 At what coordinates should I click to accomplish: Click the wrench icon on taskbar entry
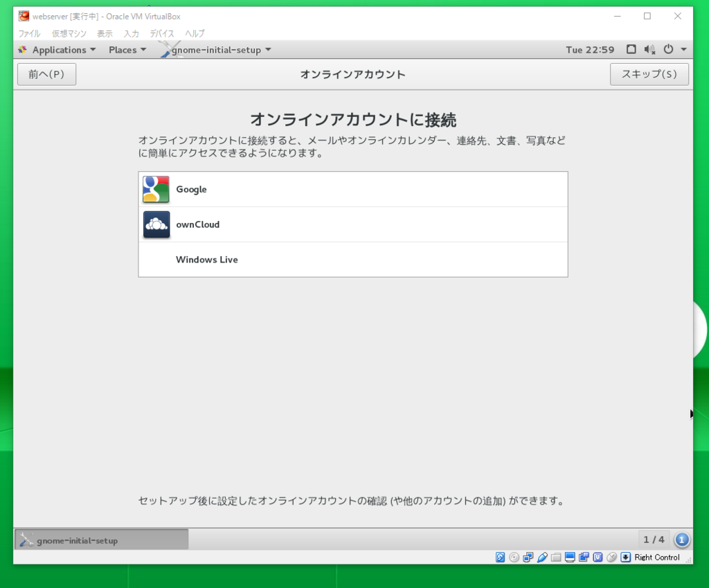click(26, 540)
